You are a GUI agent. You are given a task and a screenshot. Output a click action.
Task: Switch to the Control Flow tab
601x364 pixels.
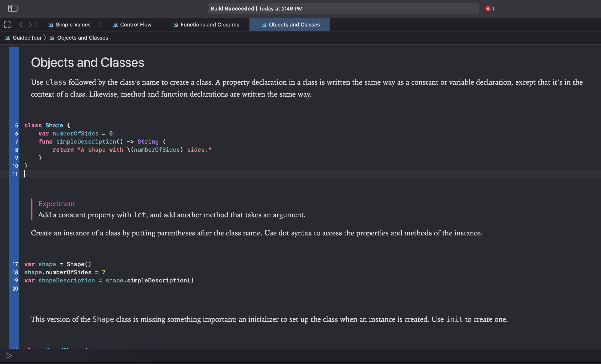click(x=136, y=25)
